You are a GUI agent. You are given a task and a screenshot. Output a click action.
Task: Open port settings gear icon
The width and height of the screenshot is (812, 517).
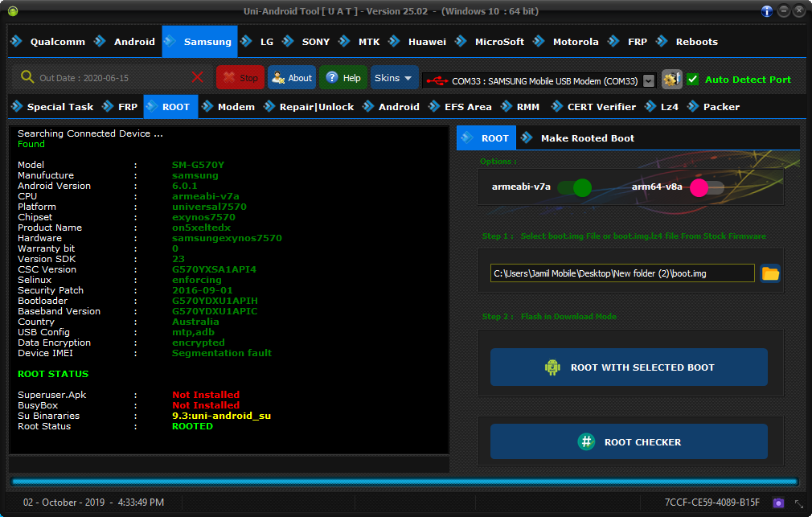[671, 79]
